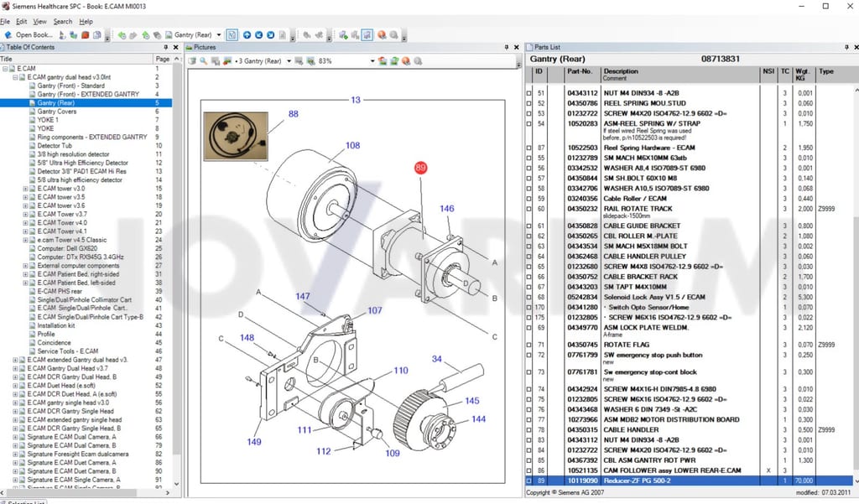The image size is (859, 504).
Task: Expand the E.CAM tower v3.0 tree node
Action: [25, 189]
